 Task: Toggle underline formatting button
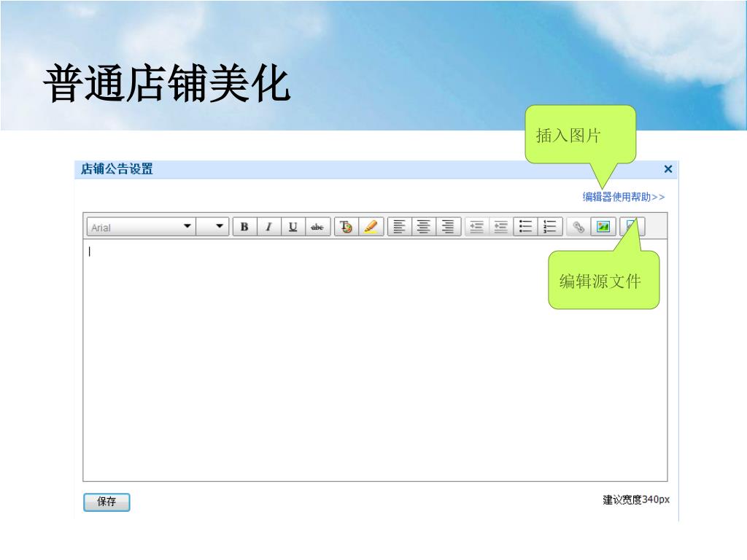(293, 227)
